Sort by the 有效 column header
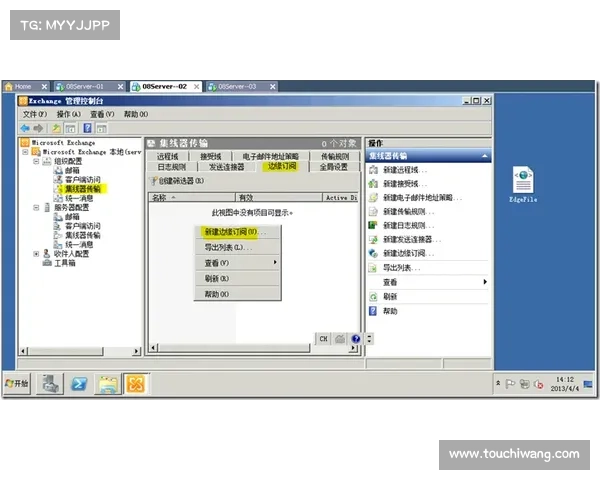This screenshot has width=600, height=480. pos(279,198)
